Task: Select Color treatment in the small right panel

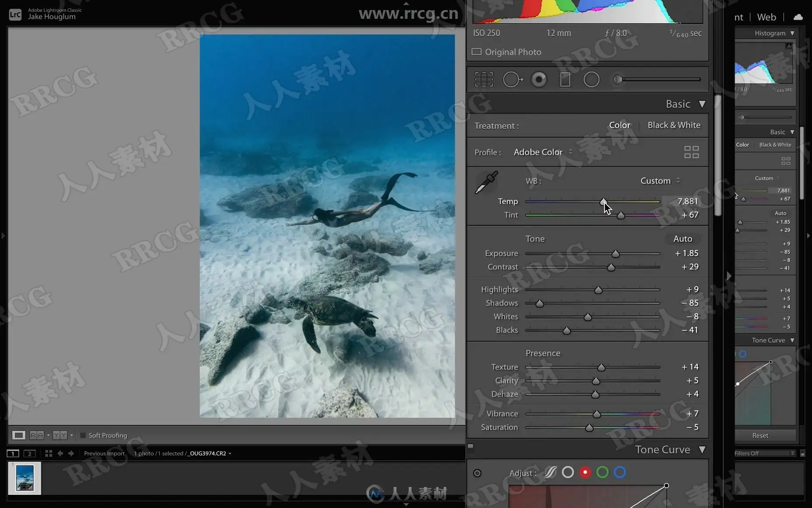Action: point(742,145)
